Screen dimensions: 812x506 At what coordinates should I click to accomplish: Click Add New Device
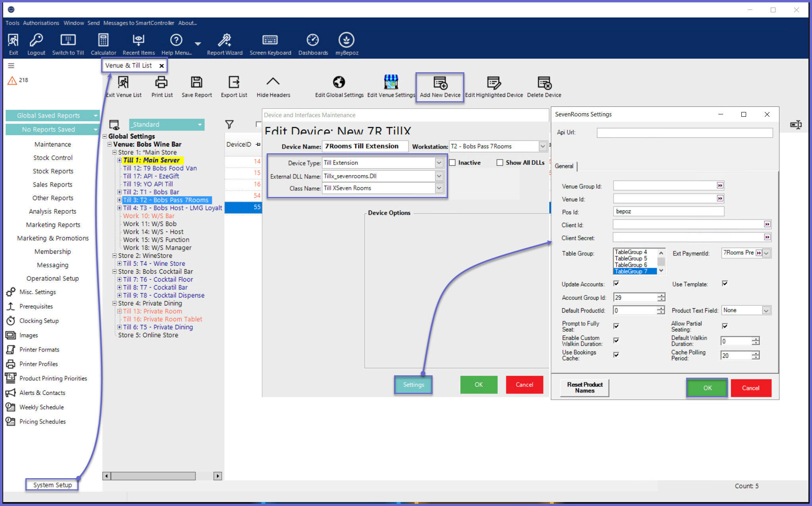click(x=440, y=87)
